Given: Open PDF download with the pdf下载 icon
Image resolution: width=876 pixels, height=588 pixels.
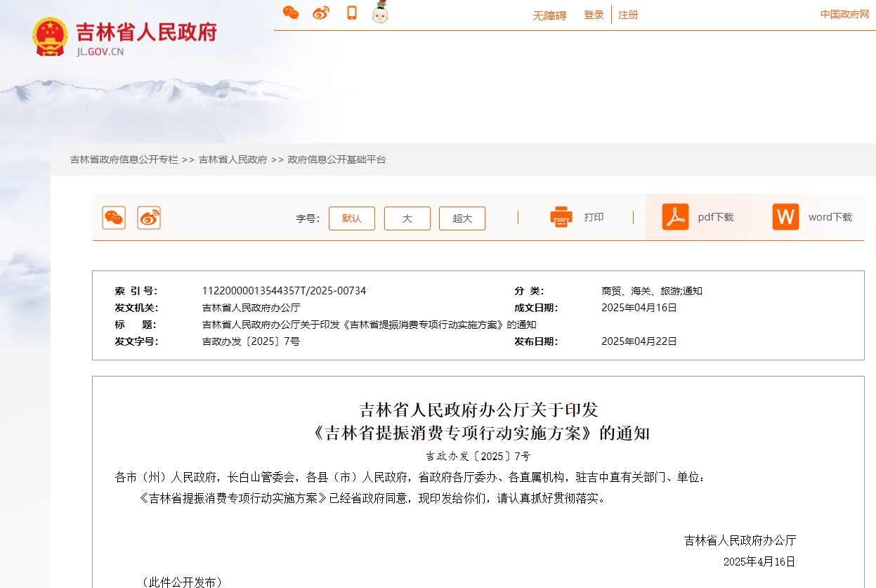Looking at the screenshot, I should pyautogui.click(x=676, y=217).
